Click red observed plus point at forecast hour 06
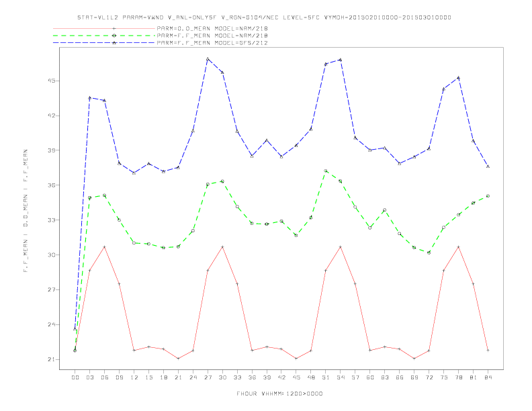532x411 pixels. click(x=105, y=247)
